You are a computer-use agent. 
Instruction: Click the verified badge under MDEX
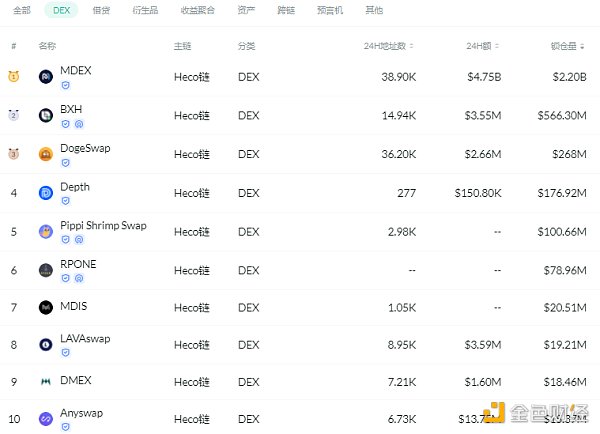pyautogui.click(x=66, y=86)
